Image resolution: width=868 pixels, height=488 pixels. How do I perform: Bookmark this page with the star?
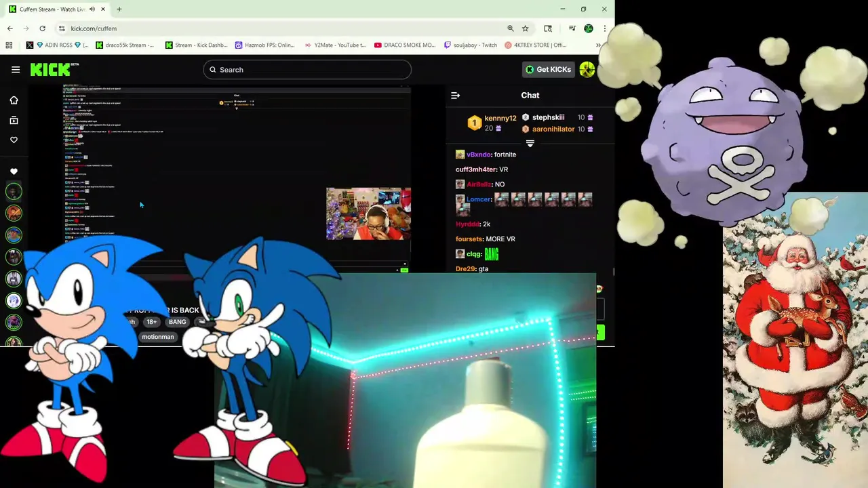point(525,28)
